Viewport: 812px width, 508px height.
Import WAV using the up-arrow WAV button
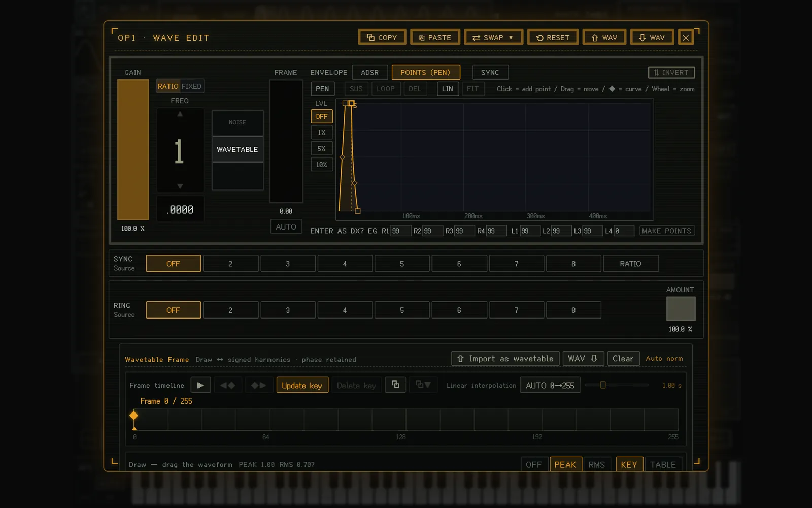[604, 38]
